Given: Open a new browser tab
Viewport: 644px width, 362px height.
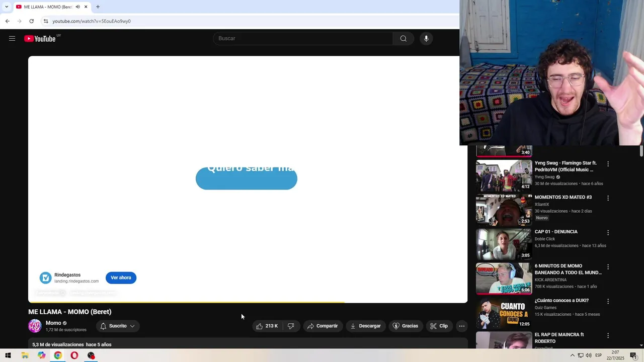Looking at the screenshot, I should (x=98, y=7).
